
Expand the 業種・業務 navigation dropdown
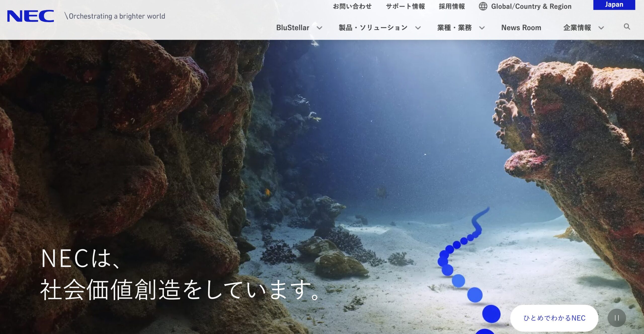coord(482,28)
